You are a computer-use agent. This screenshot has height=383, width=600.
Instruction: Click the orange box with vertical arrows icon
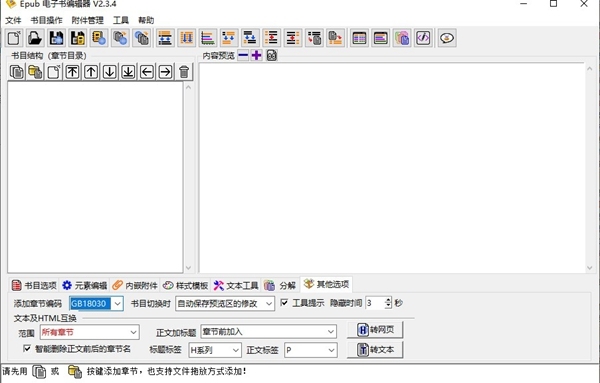[187, 38]
